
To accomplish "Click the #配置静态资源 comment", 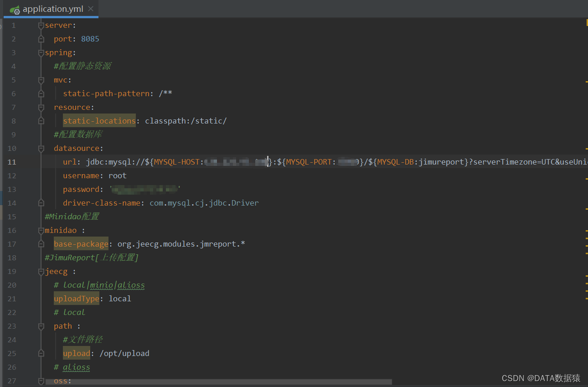I will (x=83, y=67).
